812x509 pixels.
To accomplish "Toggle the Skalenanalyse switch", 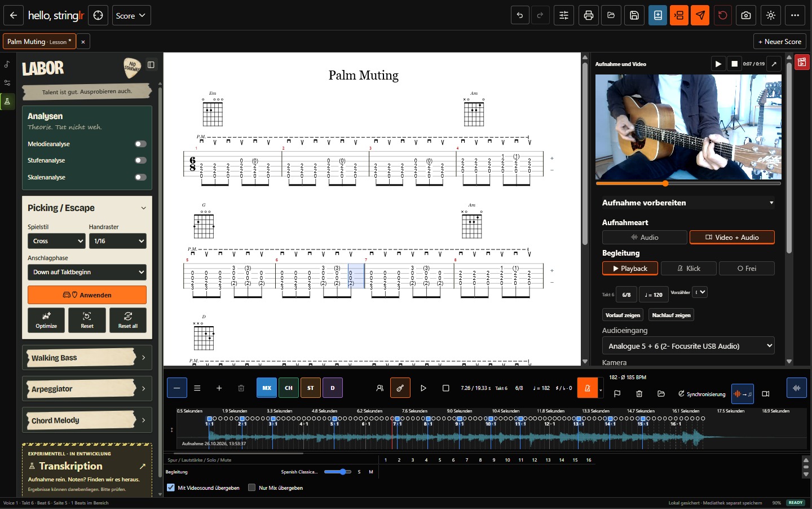I will pyautogui.click(x=141, y=177).
